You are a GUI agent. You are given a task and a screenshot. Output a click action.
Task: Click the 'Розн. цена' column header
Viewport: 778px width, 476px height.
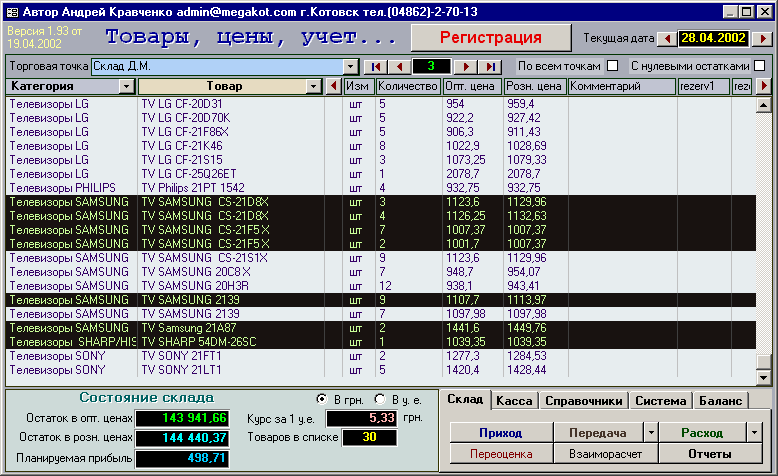point(534,86)
